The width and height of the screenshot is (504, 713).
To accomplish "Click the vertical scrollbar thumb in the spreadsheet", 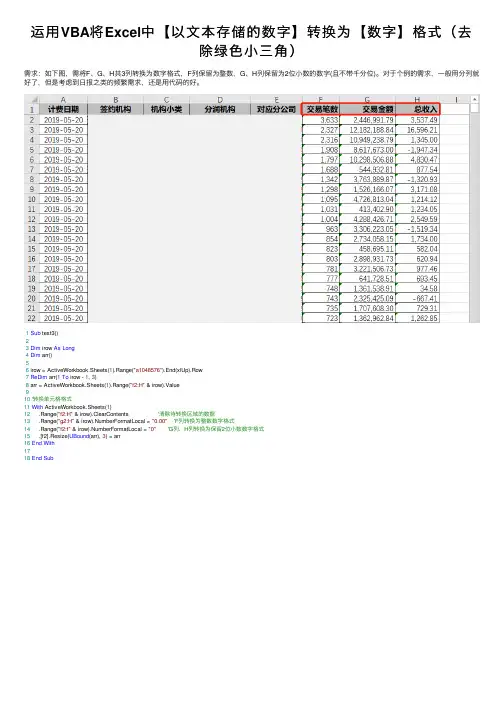I will pos(474,108).
